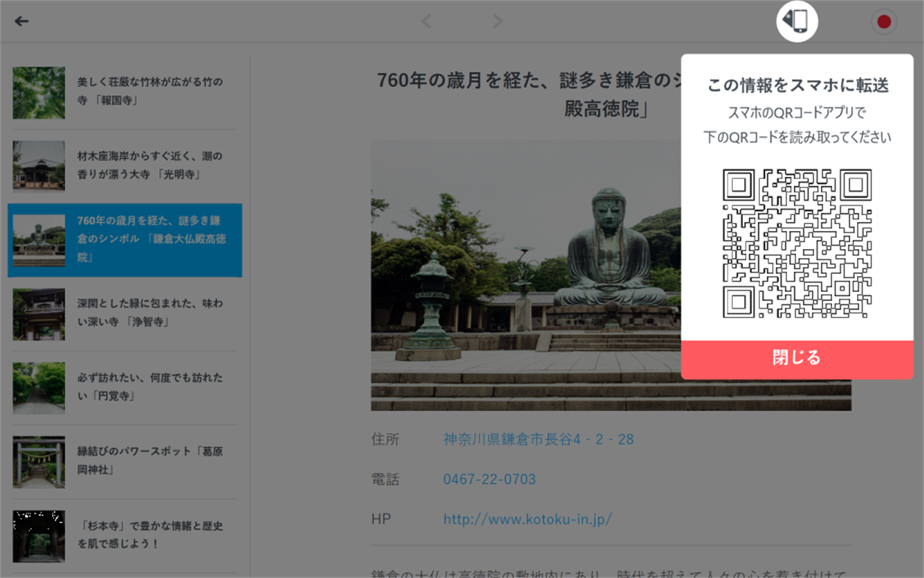
Task: Click the 電話 label
Action: tap(386, 479)
